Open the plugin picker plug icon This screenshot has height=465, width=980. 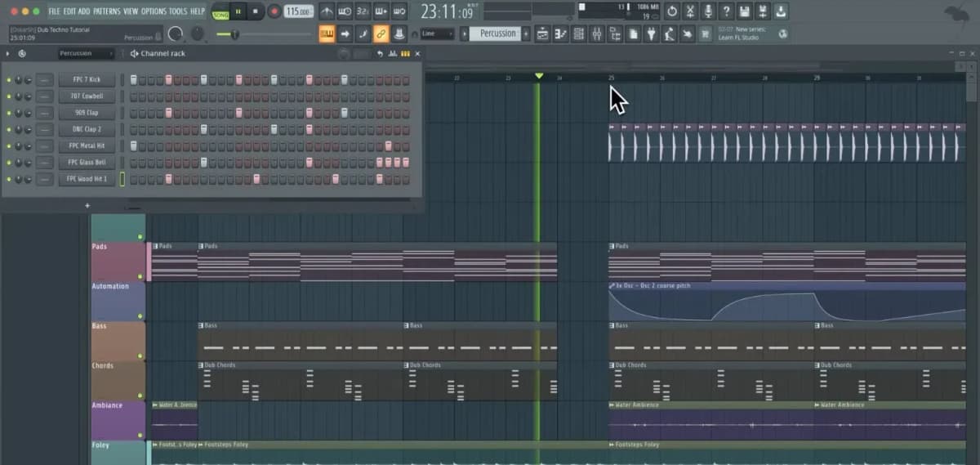pos(651,34)
